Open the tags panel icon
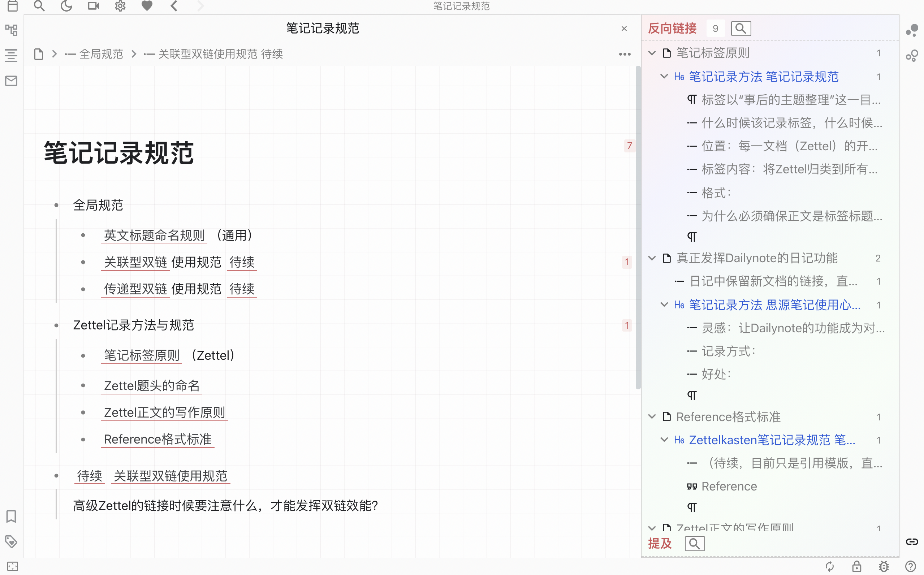Image resolution: width=924 pixels, height=575 pixels. [12, 541]
